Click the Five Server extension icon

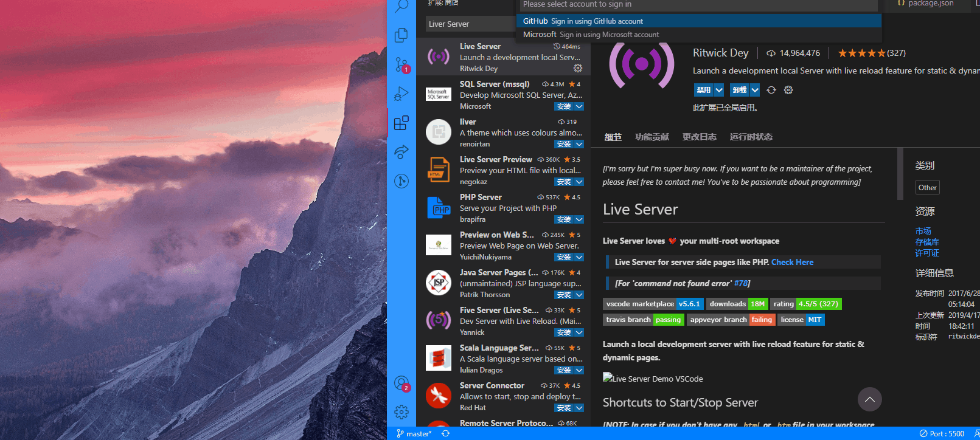tap(438, 320)
